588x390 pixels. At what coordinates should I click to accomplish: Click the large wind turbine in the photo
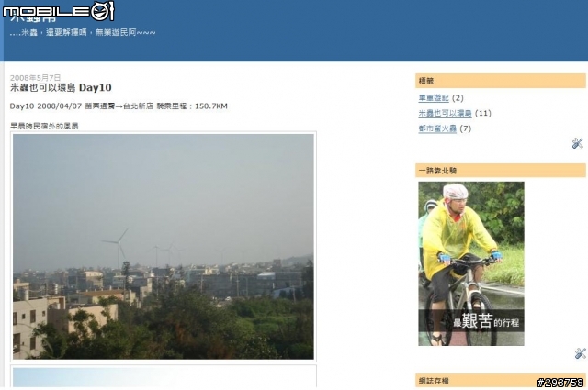tap(117, 247)
